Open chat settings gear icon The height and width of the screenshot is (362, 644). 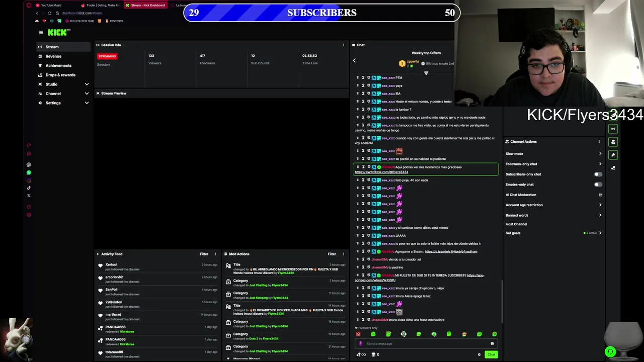point(479,354)
